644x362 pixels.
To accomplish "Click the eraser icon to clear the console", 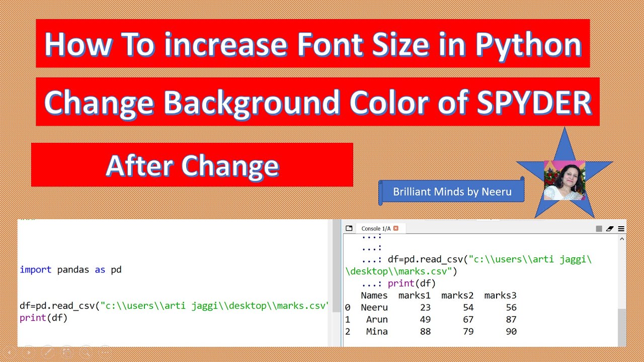I will click(610, 229).
